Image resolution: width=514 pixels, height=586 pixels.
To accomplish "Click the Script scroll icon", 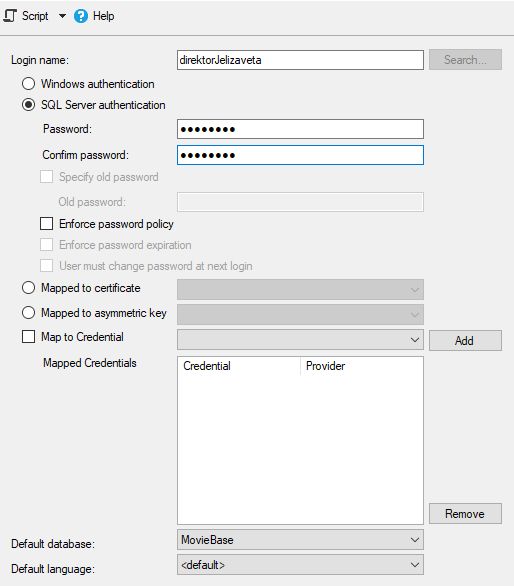I will [10, 16].
